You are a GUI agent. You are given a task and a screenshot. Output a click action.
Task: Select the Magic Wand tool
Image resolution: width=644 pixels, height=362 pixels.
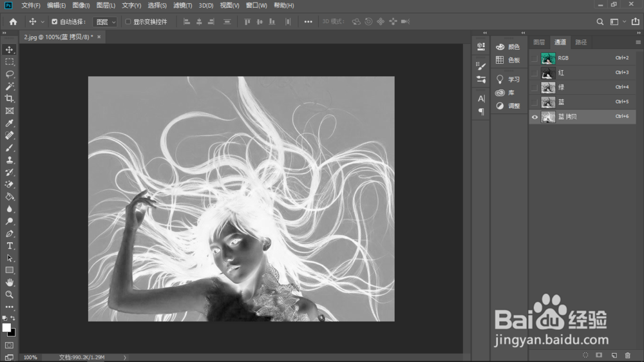click(10, 86)
